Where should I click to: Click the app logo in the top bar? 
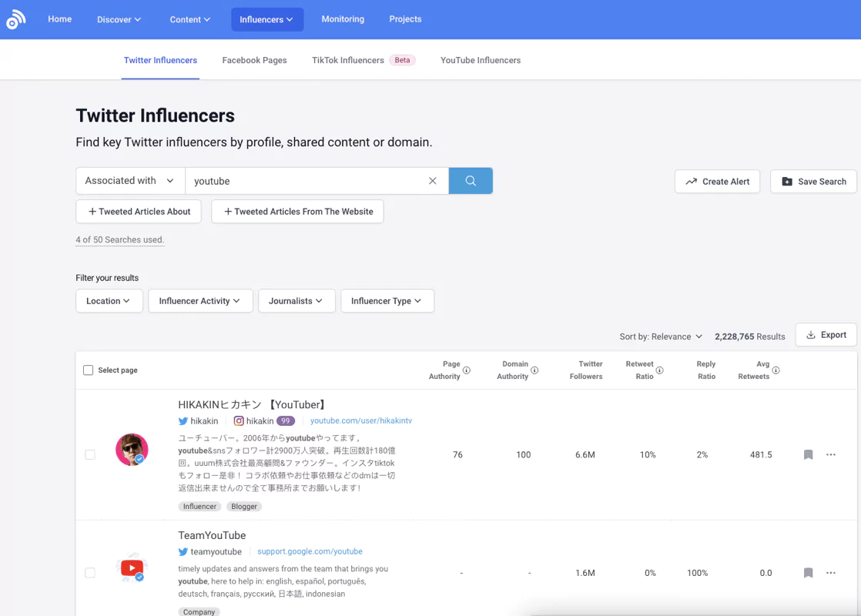[16, 19]
